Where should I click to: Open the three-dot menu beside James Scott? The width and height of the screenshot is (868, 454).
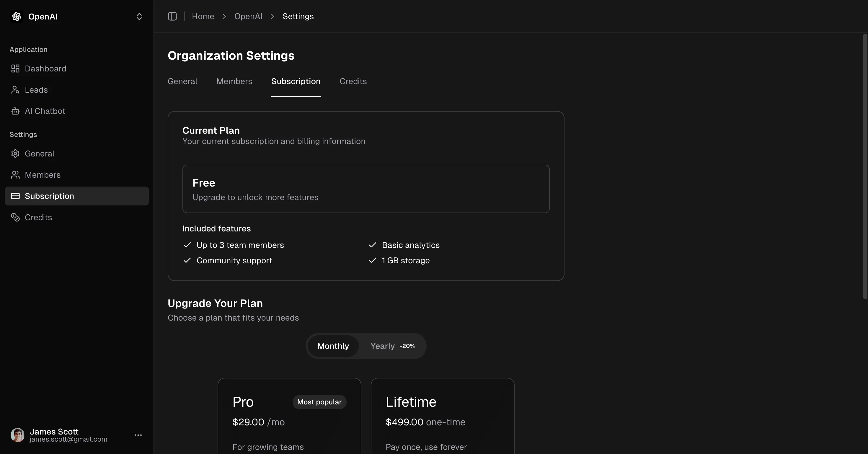pyautogui.click(x=138, y=435)
